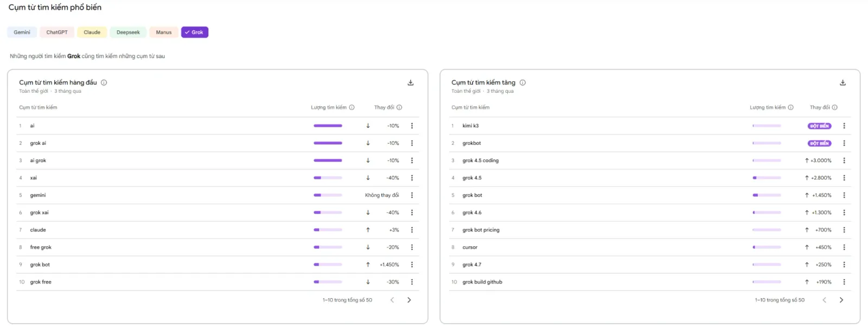Open more options for the 'grok free' row

click(412, 282)
